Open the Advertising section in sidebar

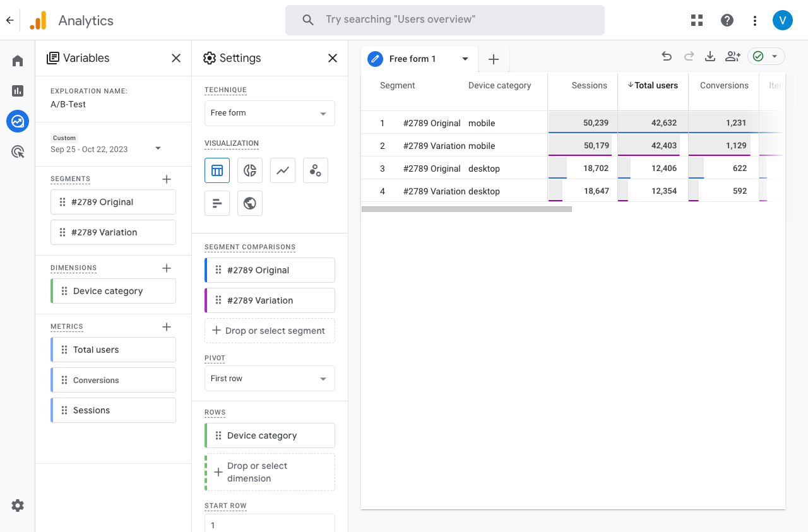[x=18, y=151]
